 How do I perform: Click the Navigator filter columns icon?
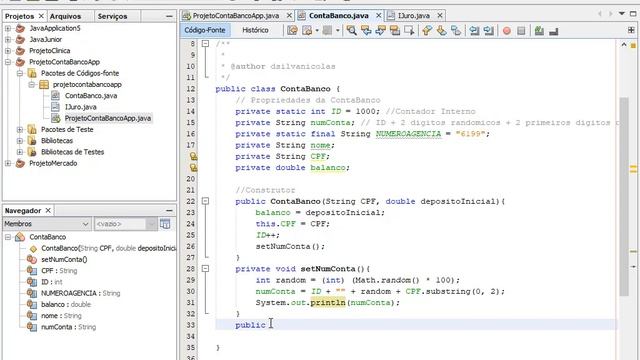(165, 224)
